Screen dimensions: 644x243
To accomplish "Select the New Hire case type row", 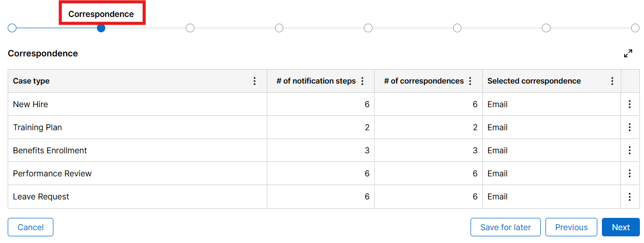I will click(30, 104).
